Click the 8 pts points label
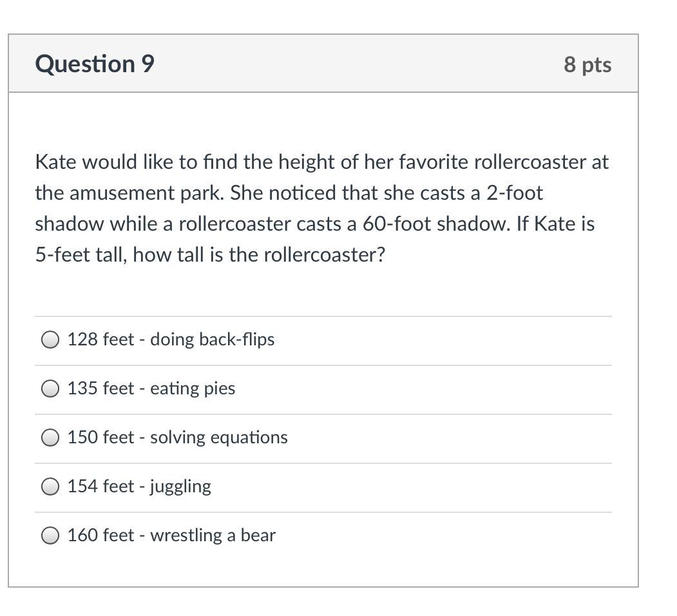 tap(587, 64)
